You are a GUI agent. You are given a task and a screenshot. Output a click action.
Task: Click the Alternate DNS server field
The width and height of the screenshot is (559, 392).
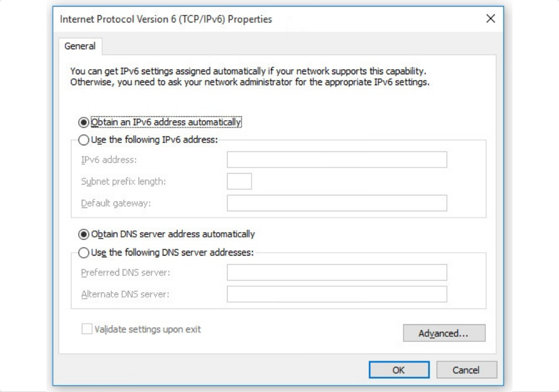click(x=337, y=294)
